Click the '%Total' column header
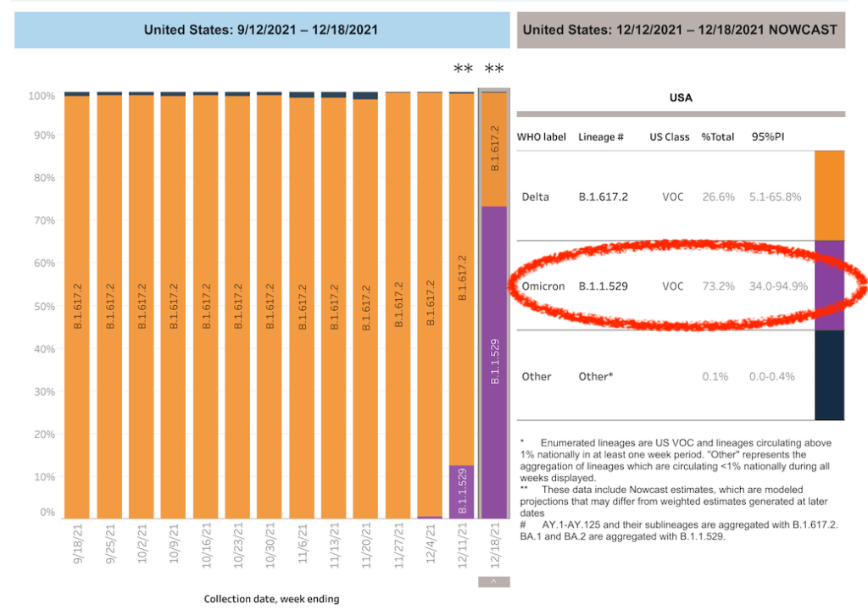 717,136
